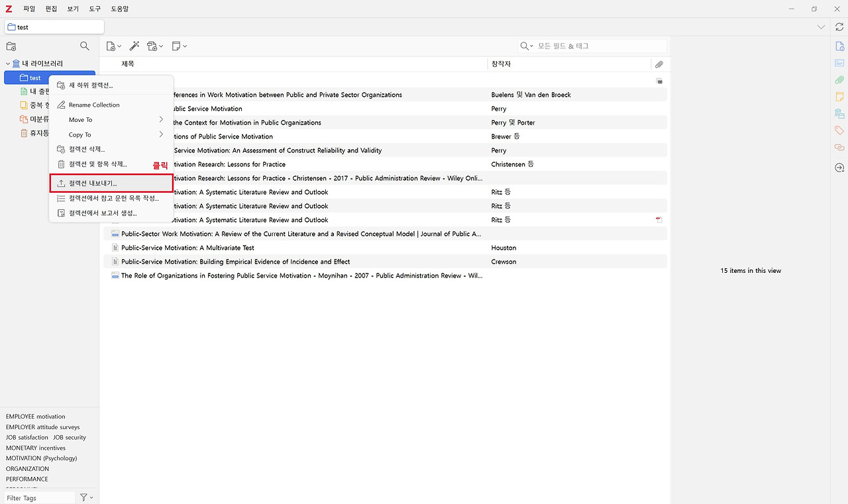Viewport: 848px width, 504px height.
Task: Select the Public-Sector Work Motivation review row
Action: 385,234
